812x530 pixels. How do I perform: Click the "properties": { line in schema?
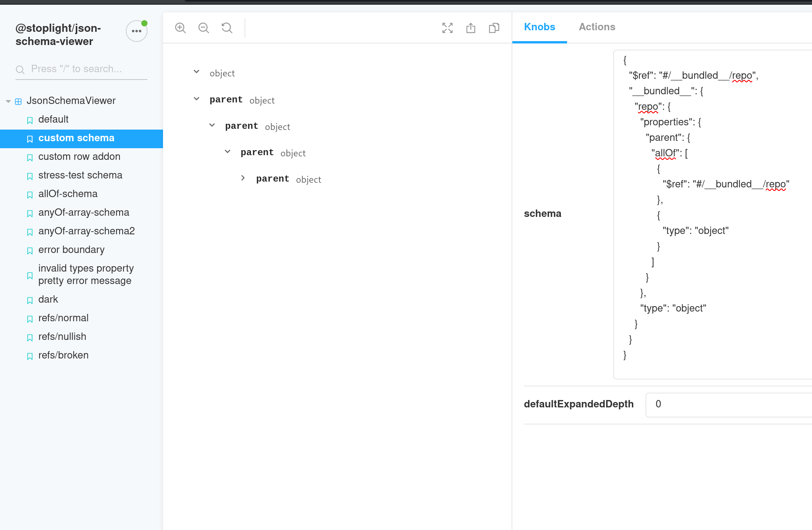tap(671, 122)
